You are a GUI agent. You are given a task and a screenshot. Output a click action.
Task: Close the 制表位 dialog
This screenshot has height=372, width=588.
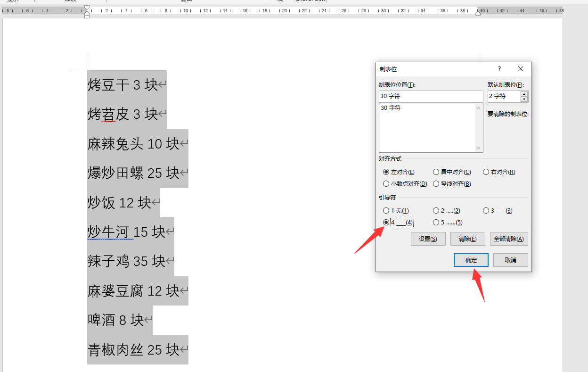pyautogui.click(x=521, y=69)
